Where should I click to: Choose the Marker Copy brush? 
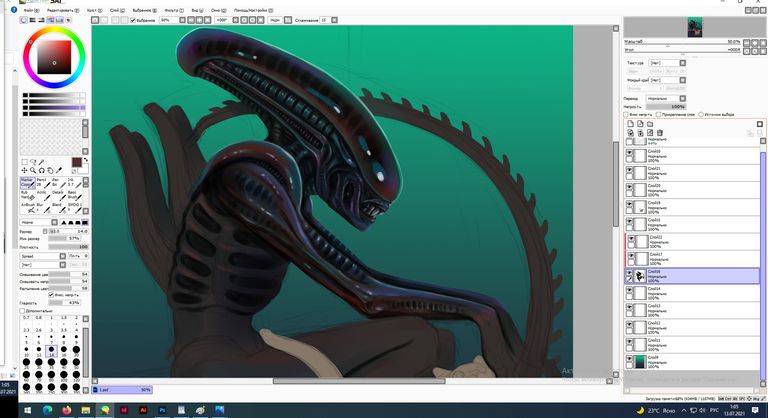point(27,183)
